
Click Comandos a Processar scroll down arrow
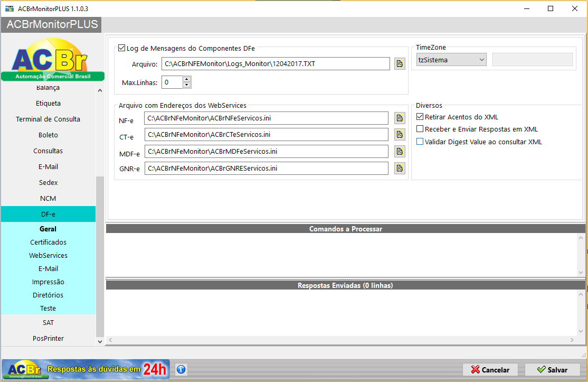581,273
